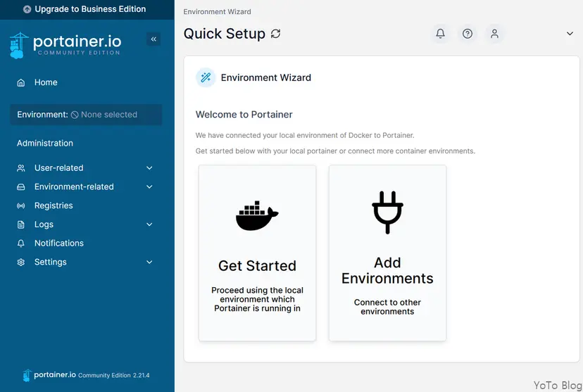
Task: Click the Environment Wizard breadcrumb
Action: click(x=217, y=12)
